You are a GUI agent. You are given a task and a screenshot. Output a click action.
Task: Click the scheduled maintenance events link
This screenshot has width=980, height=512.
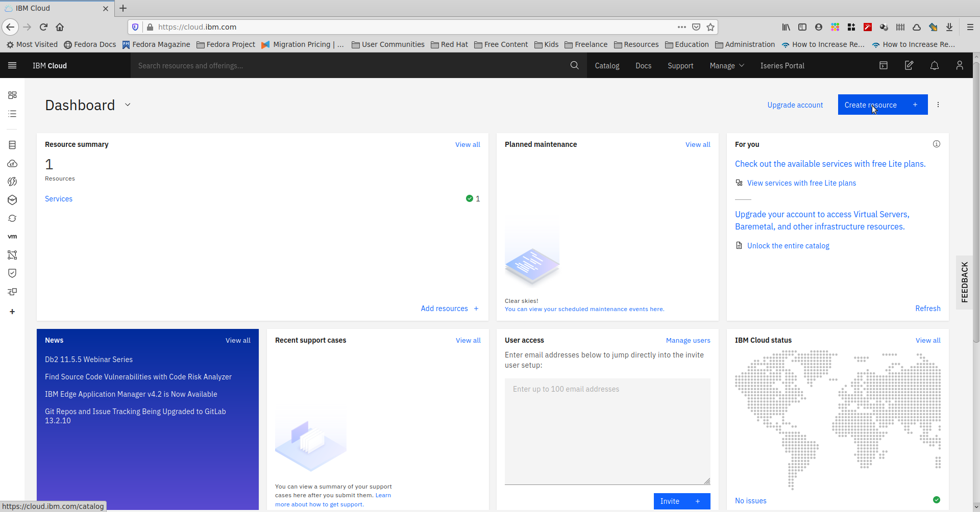pyautogui.click(x=584, y=309)
